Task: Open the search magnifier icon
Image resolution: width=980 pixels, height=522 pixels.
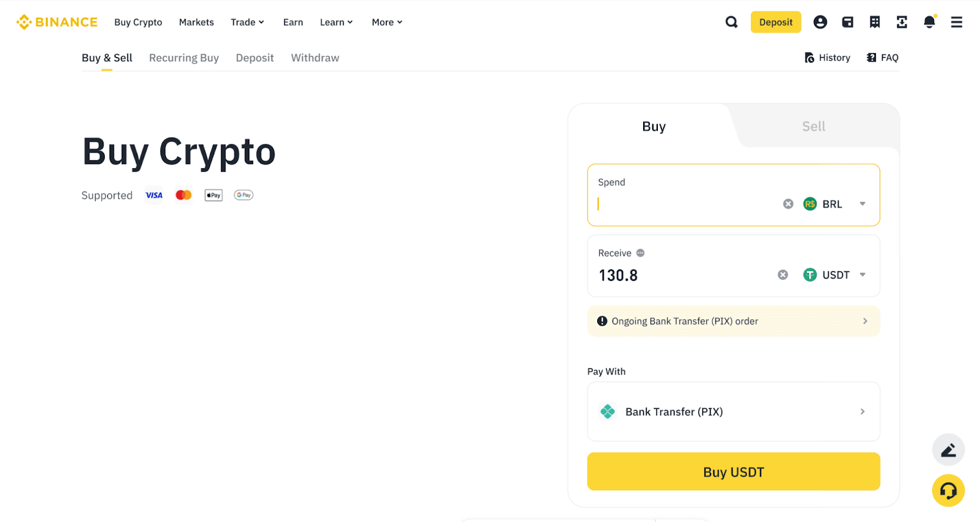Action: point(731,22)
